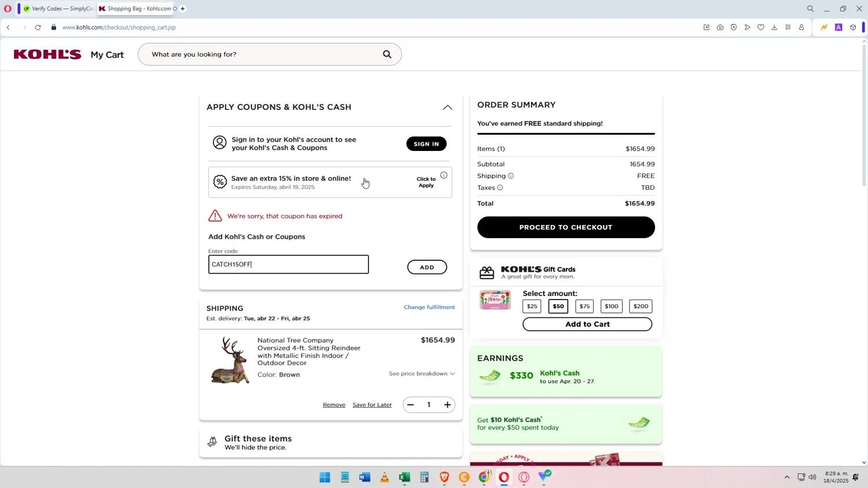Image resolution: width=868 pixels, height=488 pixels.
Task: Click the orange lightning extension icon
Action: (x=824, y=27)
